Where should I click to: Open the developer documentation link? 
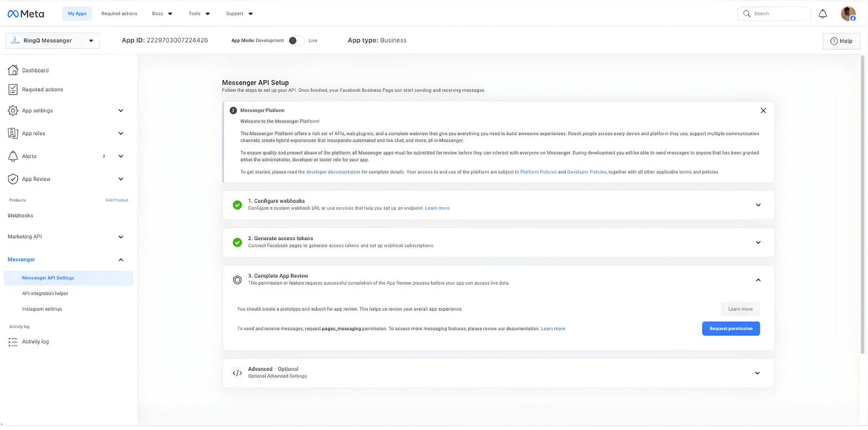pyautogui.click(x=333, y=172)
